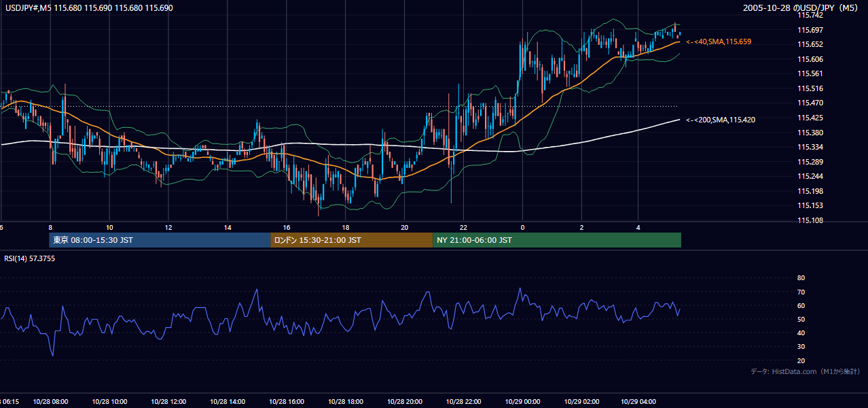Screen dimensions: 868x408
Task: Click hour tick 16 under price chart
Action: [x=287, y=228]
